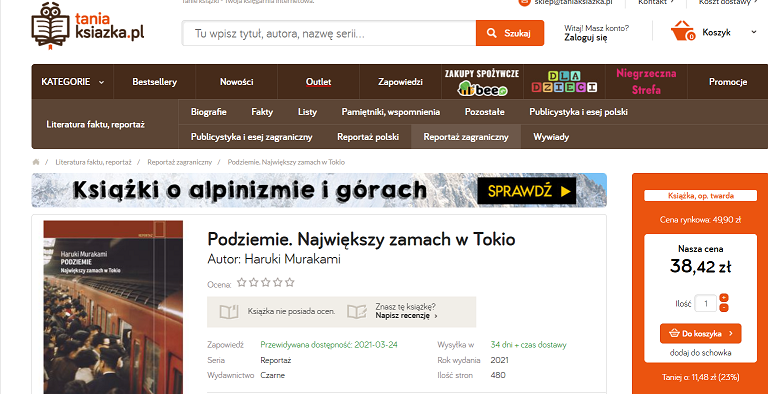This screenshot has width=768, height=394.
Task: Increase quantity with the plus button
Action: [724, 298]
